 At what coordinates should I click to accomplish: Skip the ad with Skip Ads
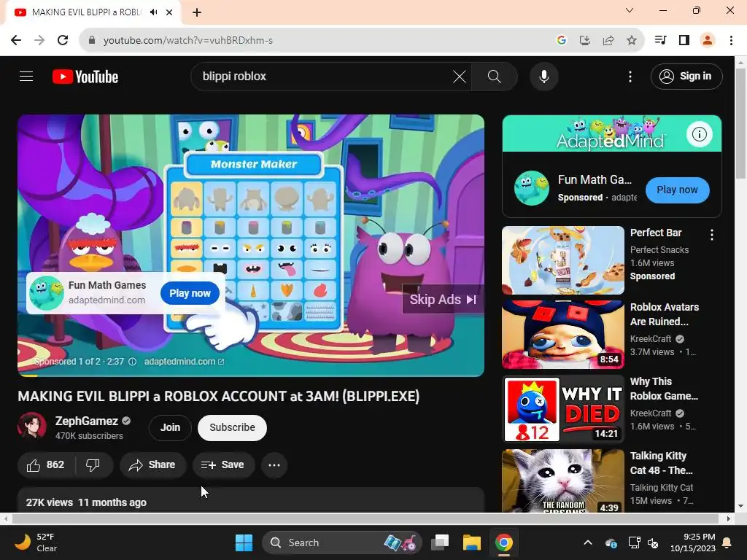443,300
